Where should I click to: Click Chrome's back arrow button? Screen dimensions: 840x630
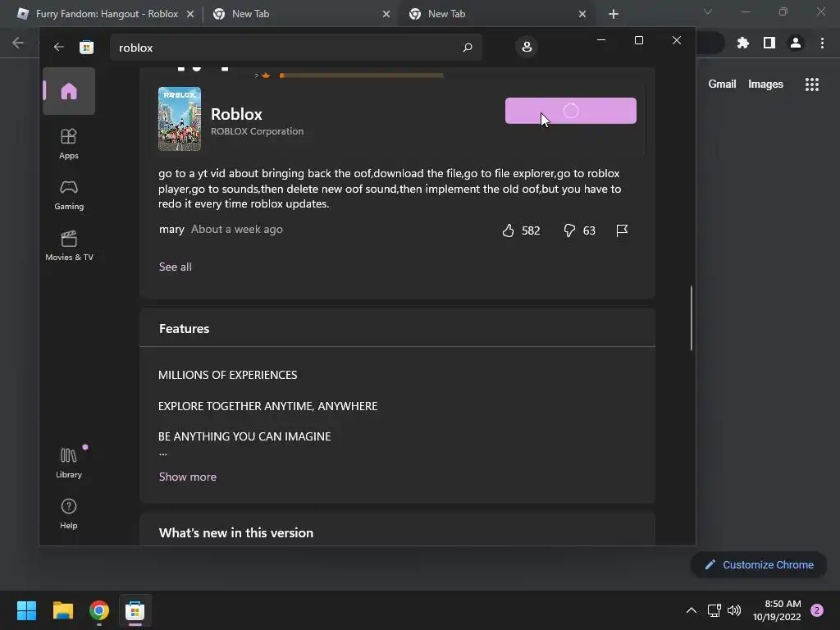[x=18, y=43]
